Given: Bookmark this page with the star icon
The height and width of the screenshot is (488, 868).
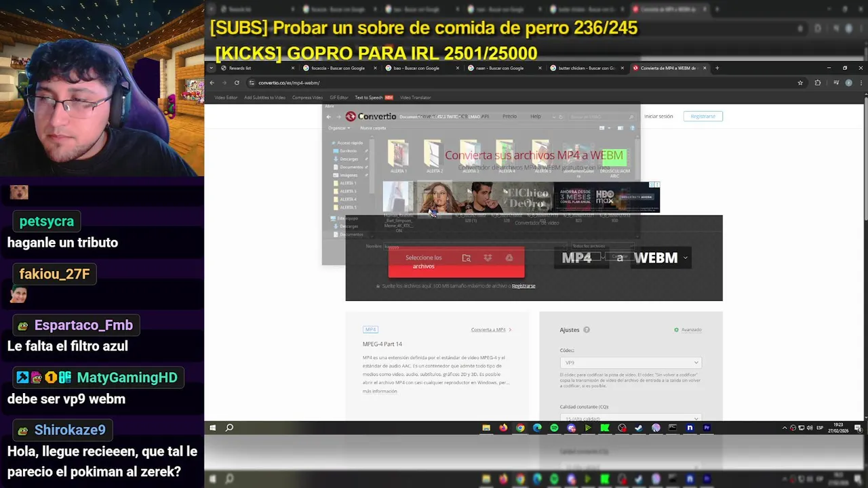Looking at the screenshot, I should (x=800, y=83).
